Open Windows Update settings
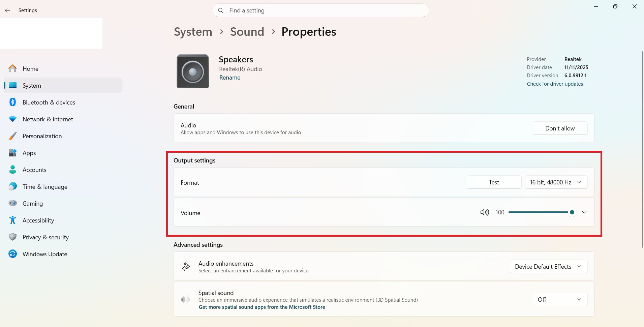The image size is (644, 327). (45, 254)
